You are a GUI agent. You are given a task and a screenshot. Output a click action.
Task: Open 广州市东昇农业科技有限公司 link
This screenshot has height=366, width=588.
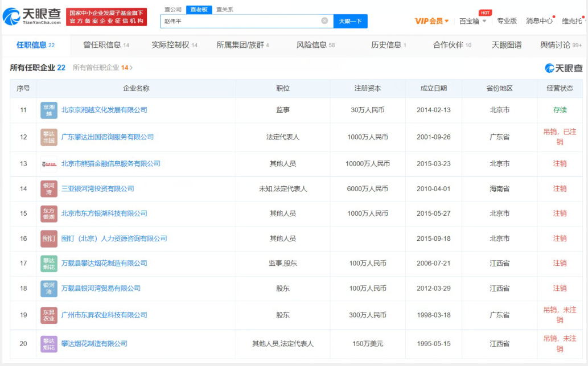coord(104,315)
